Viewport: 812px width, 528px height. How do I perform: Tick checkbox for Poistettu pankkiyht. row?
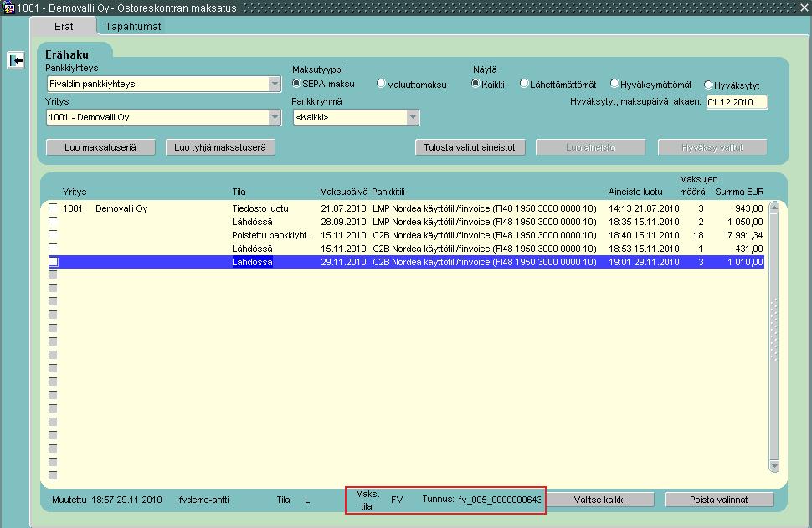tap(53, 235)
